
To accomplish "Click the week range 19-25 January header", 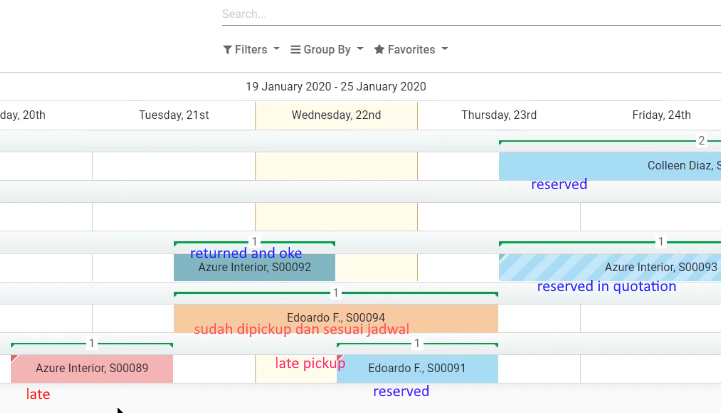I will click(336, 86).
